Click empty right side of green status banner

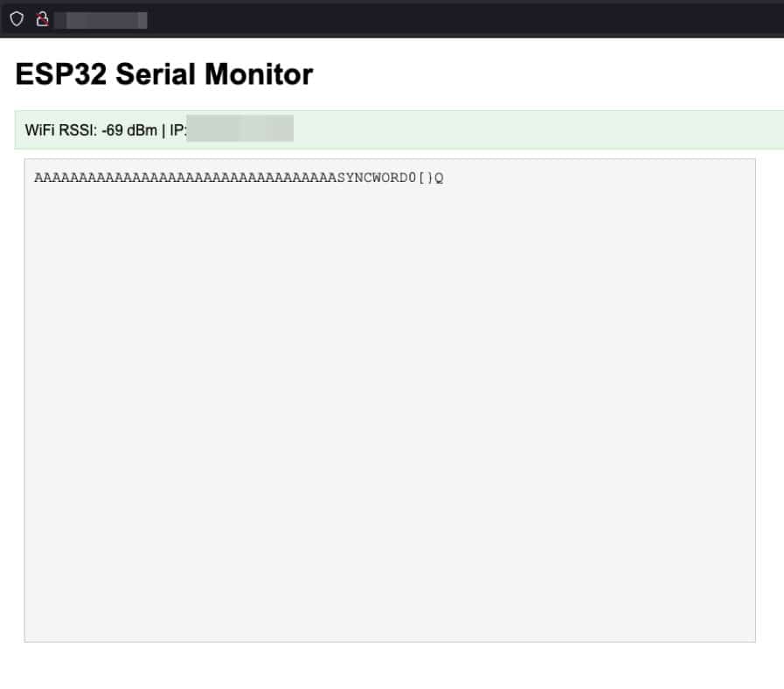(x=538, y=129)
